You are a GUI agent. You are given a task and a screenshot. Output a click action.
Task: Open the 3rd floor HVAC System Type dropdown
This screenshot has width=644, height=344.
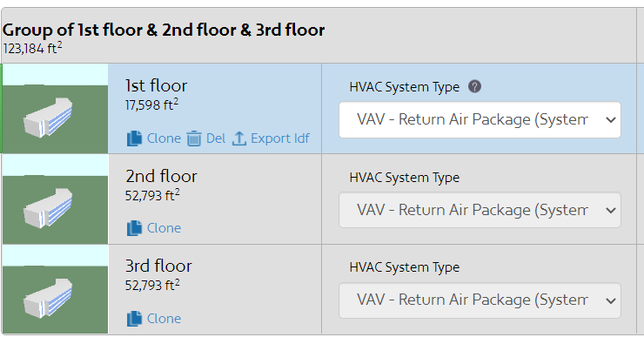pos(480,300)
